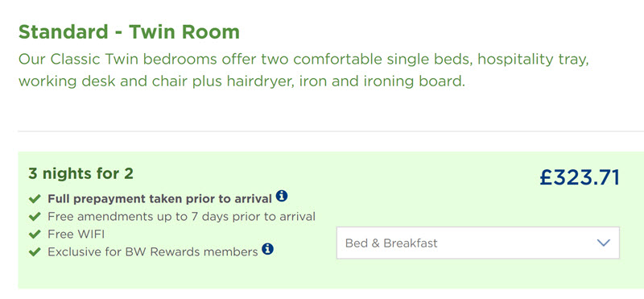Click Exclusive for BW Rewards members text
644x299 pixels.
153,251
